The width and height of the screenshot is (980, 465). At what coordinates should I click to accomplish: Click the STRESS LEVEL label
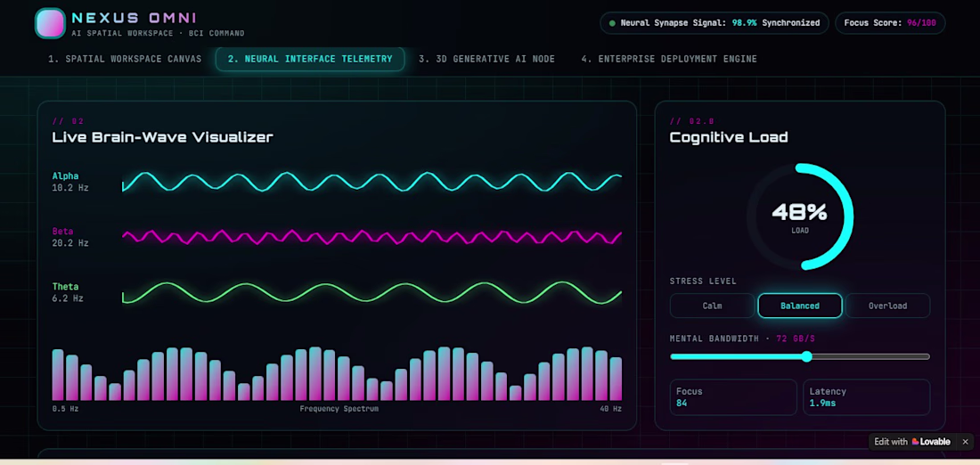[703, 281]
